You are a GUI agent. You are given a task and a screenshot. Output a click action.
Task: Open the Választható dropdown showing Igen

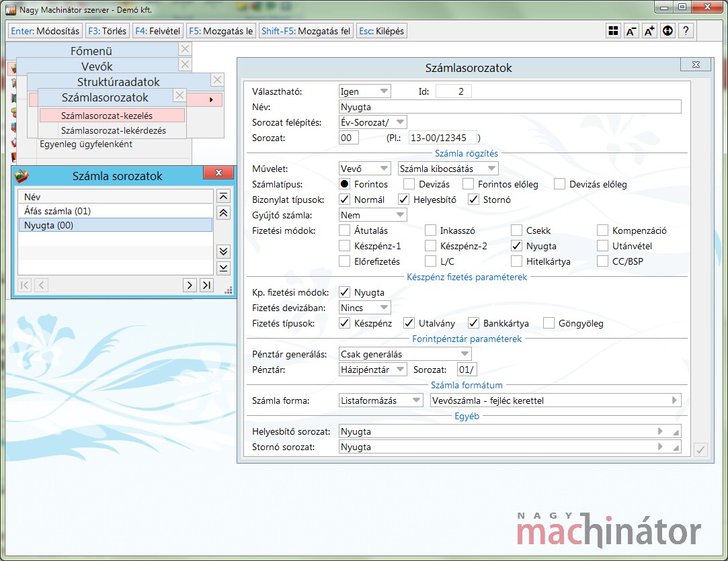pos(364,91)
